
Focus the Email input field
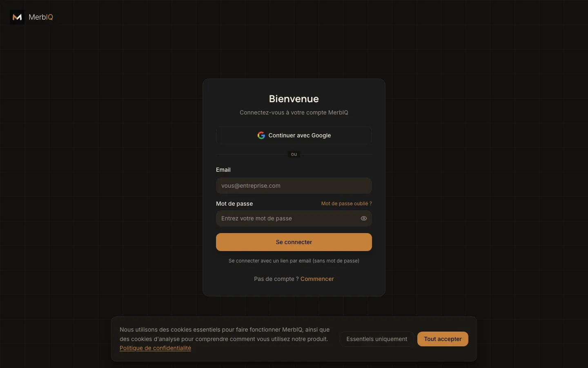(x=294, y=186)
